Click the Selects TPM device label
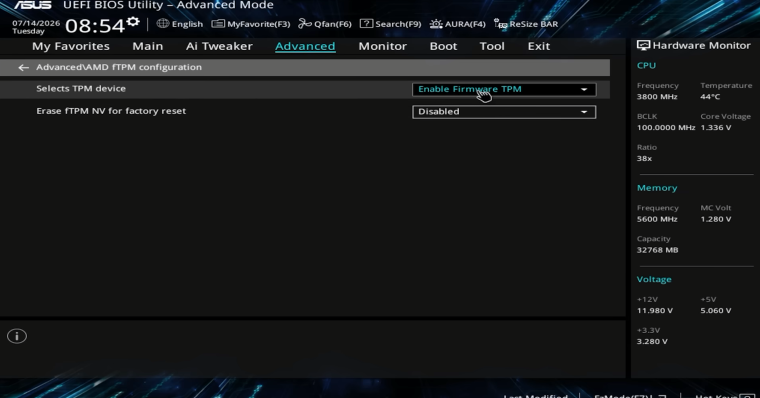Viewport: 760px width, 398px height. click(81, 88)
